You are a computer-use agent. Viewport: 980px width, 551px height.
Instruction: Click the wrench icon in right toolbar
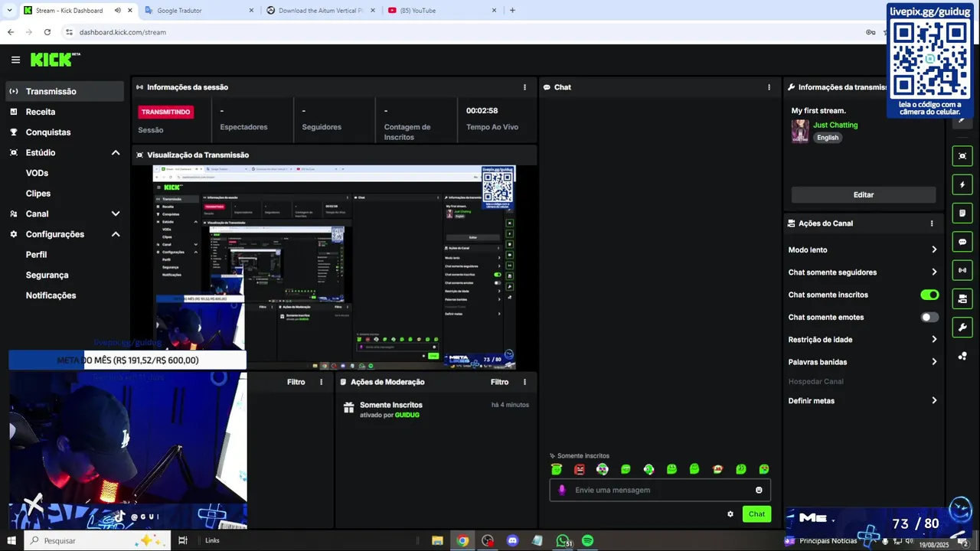click(x=962, y=328)
